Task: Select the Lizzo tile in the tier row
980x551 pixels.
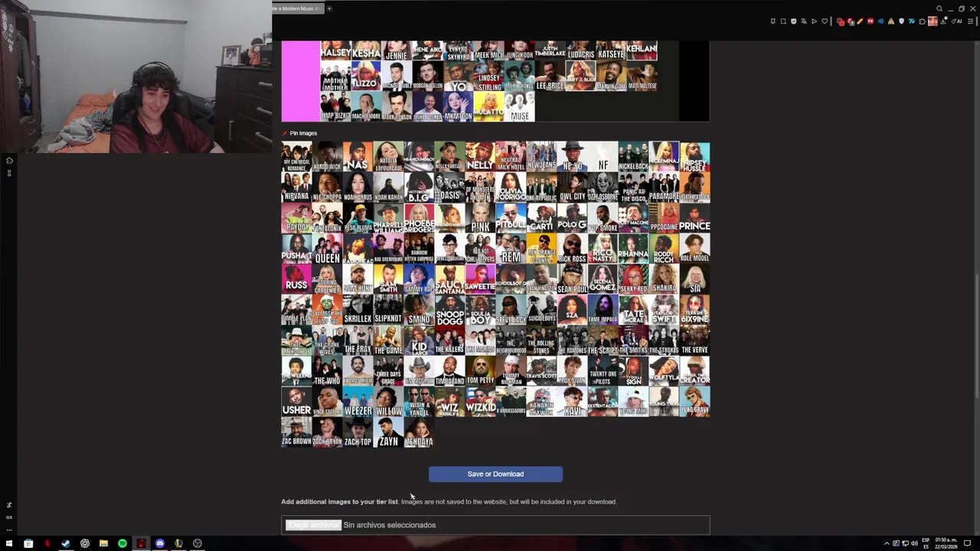Action: point(366,75)
